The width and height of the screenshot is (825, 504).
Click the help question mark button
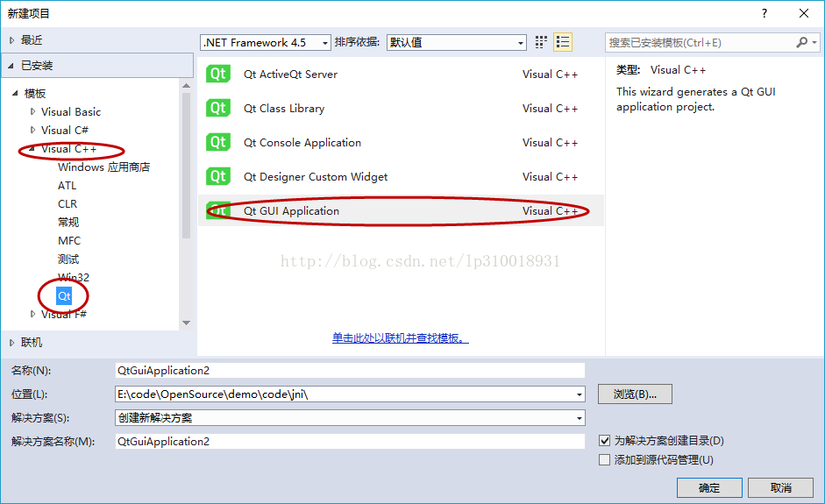click(764, 13)
